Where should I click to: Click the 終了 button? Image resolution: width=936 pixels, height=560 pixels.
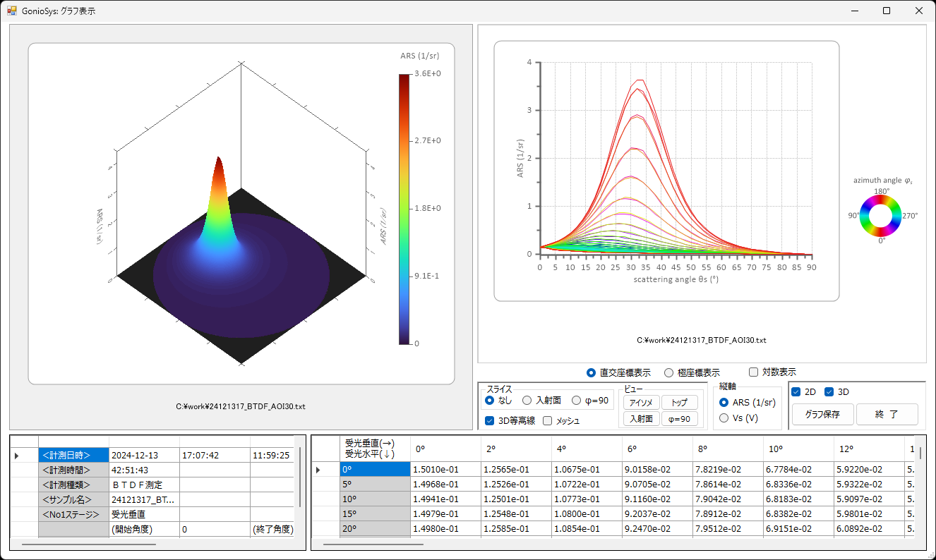coord(887,415)
